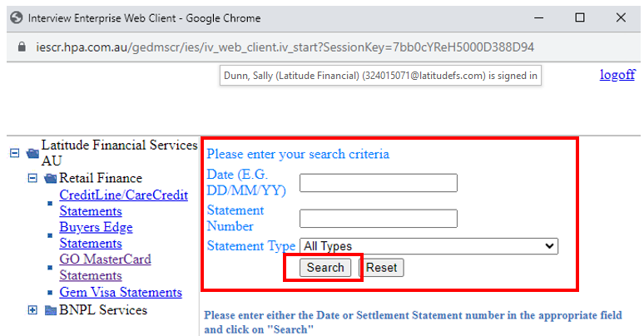This screenshot has width=644, height=336.
Task: Maximize the Chrome window
Action: point(580,17)
